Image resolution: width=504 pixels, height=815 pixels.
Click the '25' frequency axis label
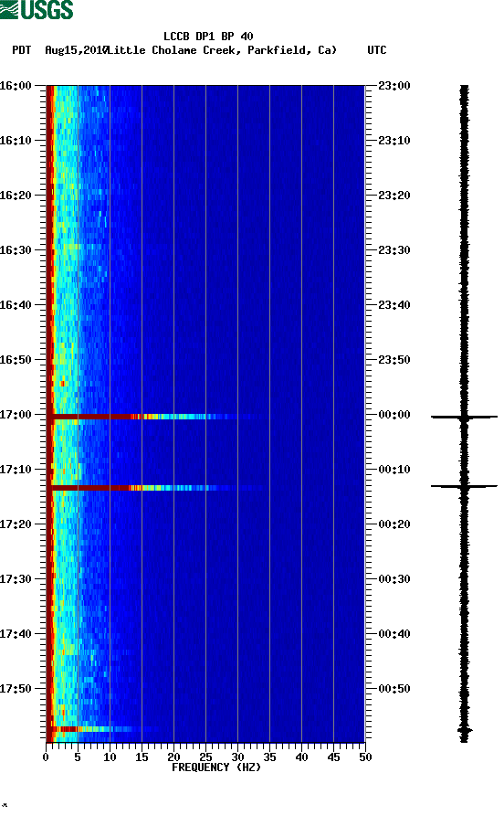pyautogui.click(x=205, y=757)
